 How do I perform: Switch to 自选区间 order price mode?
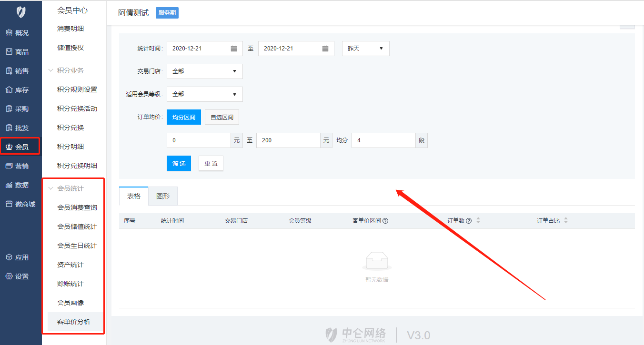click(222, 117)
